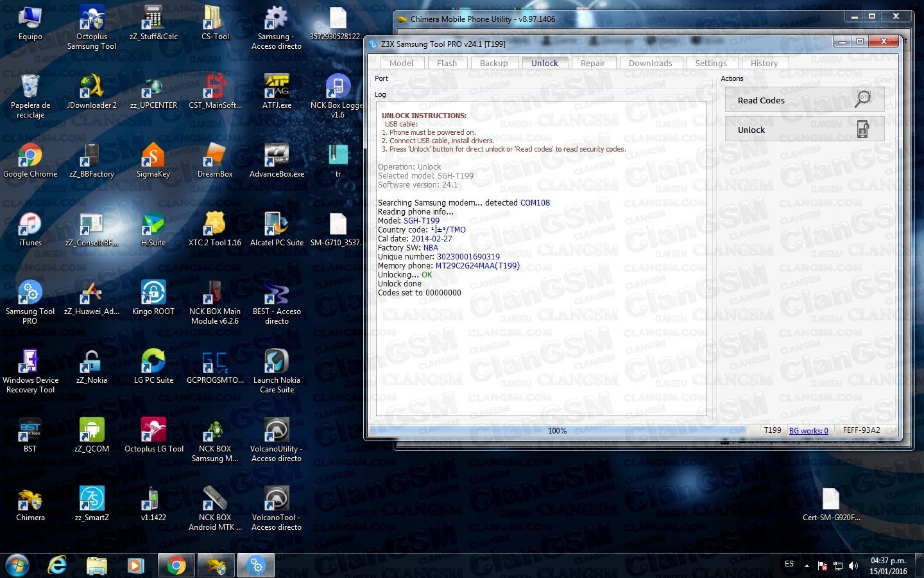Open zz_UPCENTER shortcut
This screenshot has width=924, height=578.
point(153,92)
